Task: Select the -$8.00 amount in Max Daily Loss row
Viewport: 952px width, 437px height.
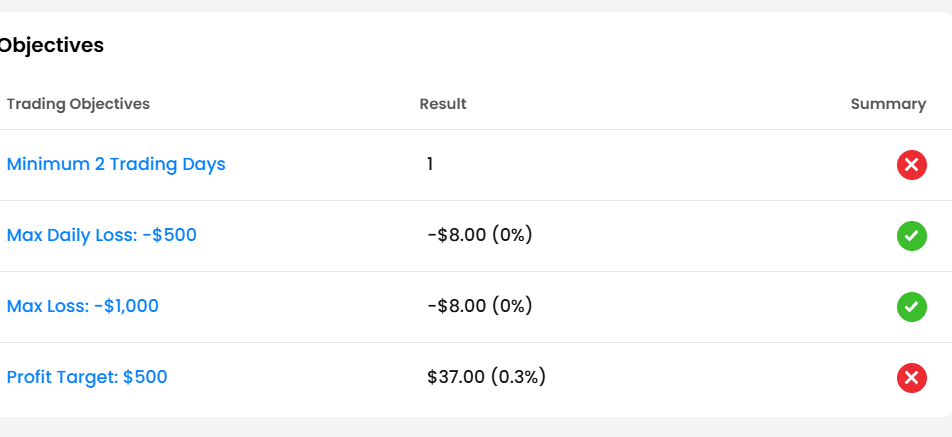Action: [457, 235]
